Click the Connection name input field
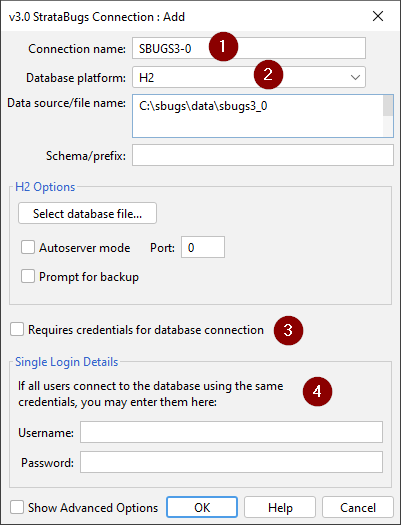The image size is (401, 525). coord(249,48)
